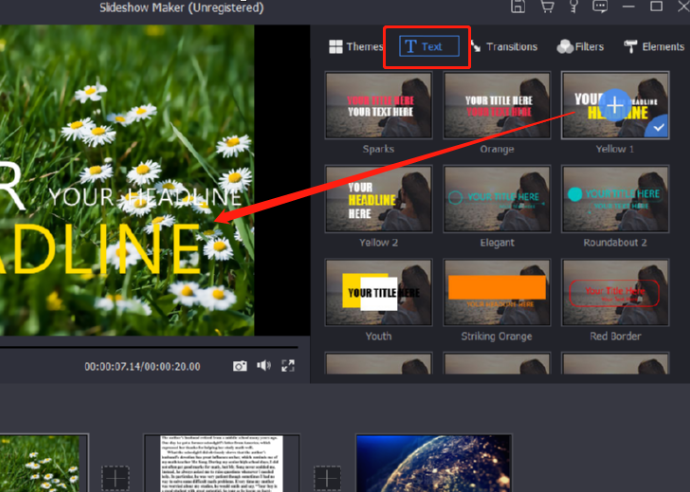
Task: Click the register key icon
Action: coord(574,6)
